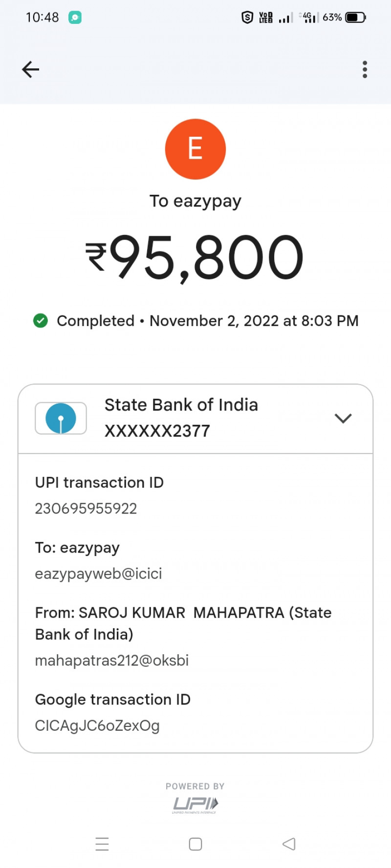This screenshot has height=868, width=391.
Task: Tap the battery icon in status bar
Action: click(x=355, y=18)
